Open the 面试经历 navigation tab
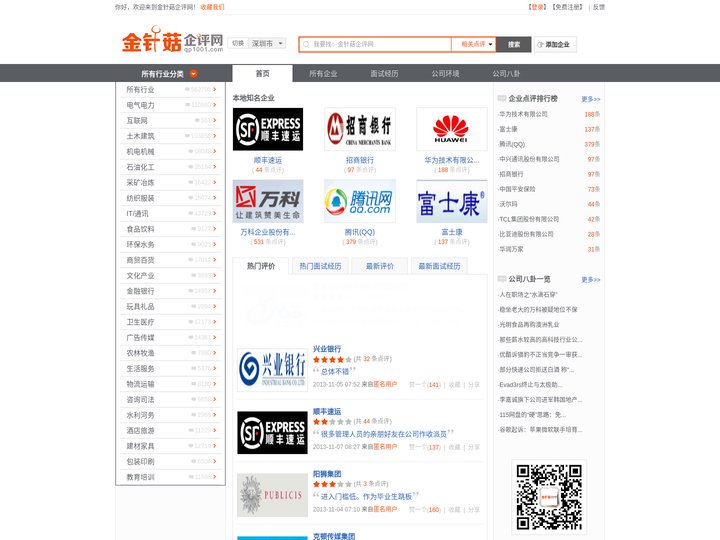Image resolution: width=720 pixels, height=540 pixels. (x=384, y=73)
